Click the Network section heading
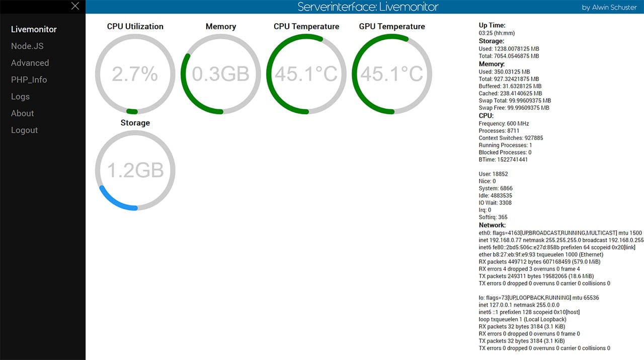Image resolution: width=644 pixels, height=360 pixels. [x=492, y=225]
